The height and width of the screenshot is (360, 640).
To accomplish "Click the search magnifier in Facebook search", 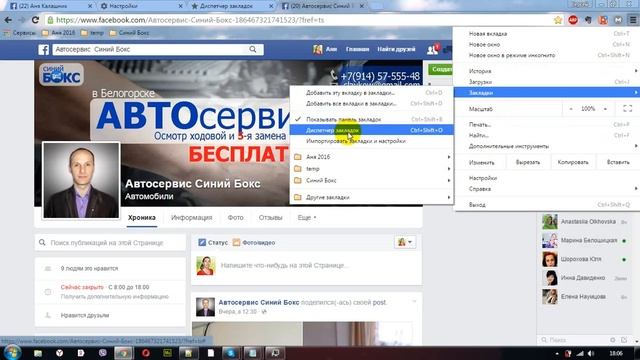I will coord(253,49).
